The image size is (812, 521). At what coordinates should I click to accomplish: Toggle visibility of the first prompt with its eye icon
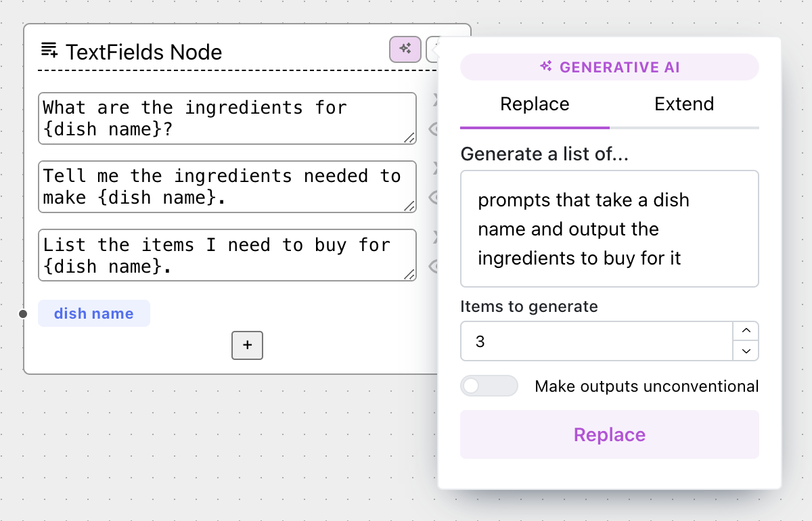[x=436, y=128]
